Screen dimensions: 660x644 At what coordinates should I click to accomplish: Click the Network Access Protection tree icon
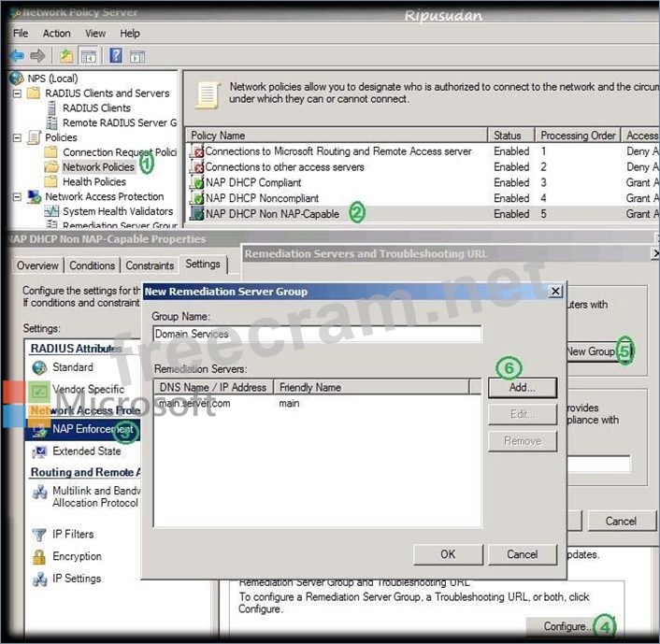34,196
